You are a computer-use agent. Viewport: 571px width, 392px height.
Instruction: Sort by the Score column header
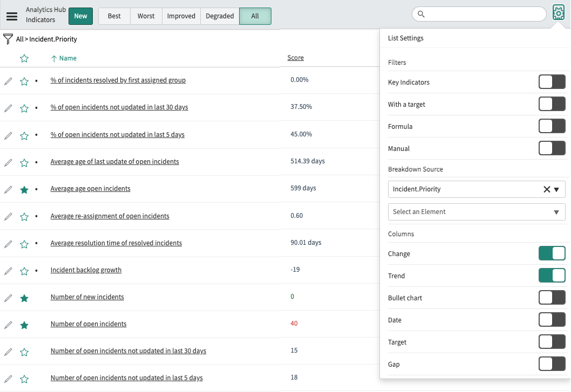coord(295,58)
